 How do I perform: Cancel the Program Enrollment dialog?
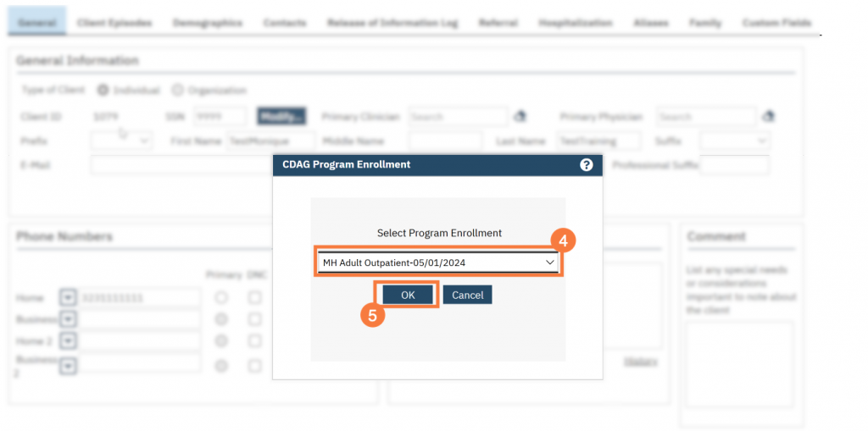coord(467,295)
